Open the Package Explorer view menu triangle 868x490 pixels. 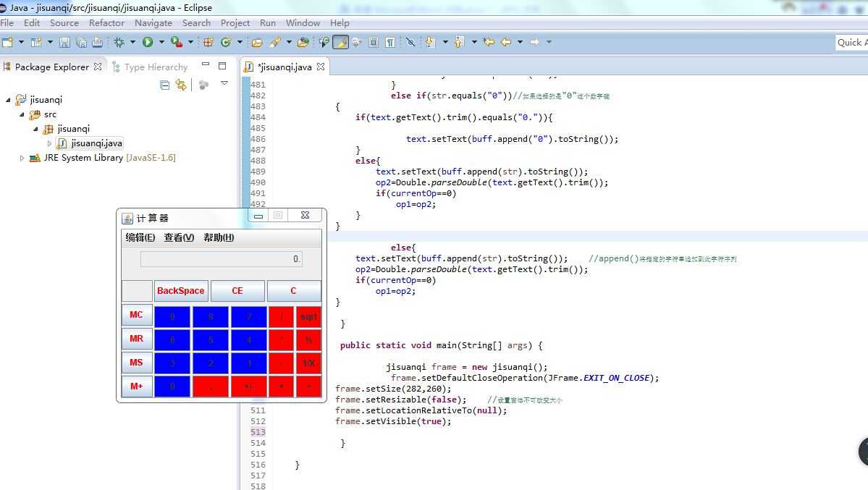tap(224, 83)
